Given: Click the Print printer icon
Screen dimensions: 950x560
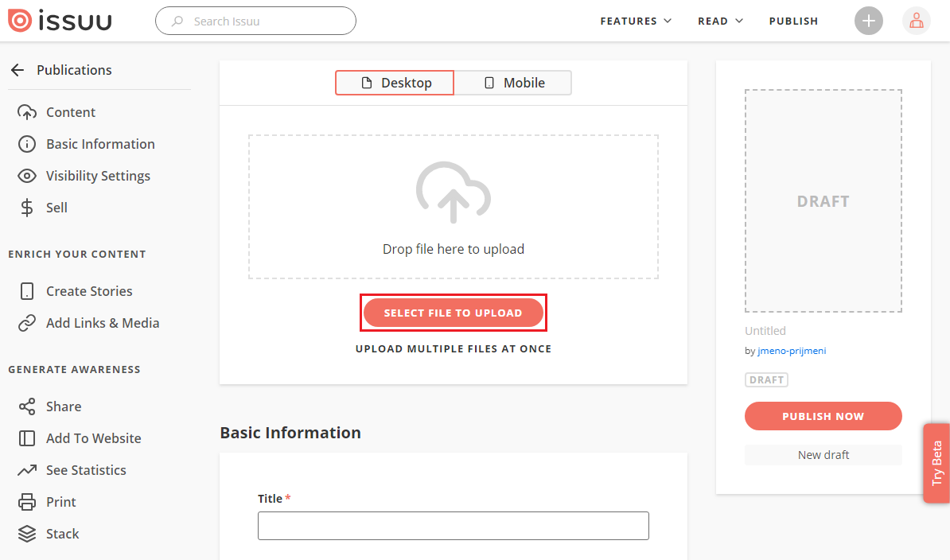Looking at the screenshot, I should 27,502.
